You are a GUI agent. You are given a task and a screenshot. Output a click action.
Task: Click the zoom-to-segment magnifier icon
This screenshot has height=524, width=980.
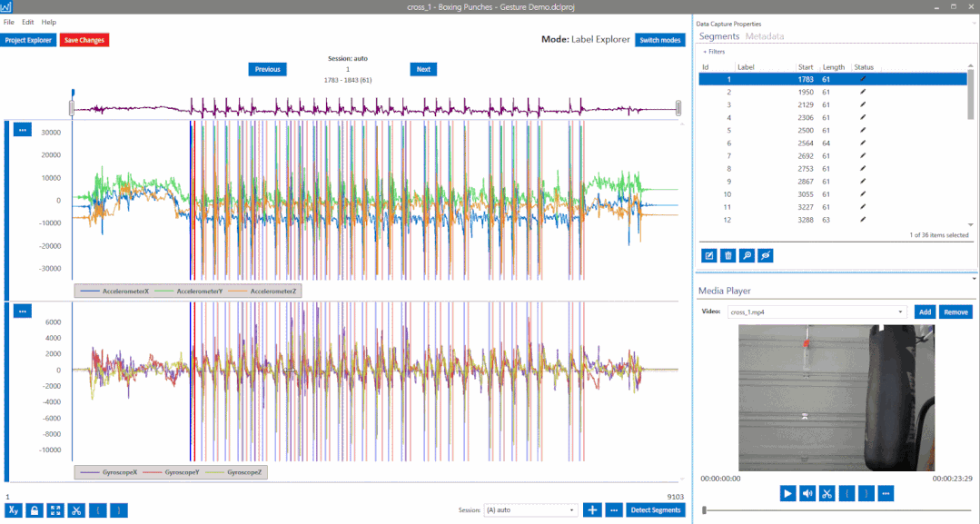point(747,256)
